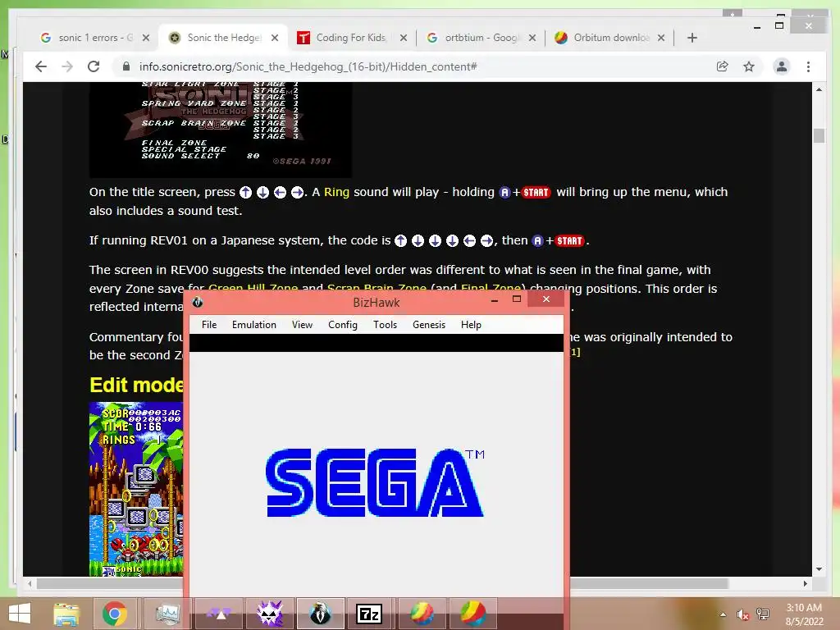Click the horizontal scrollbar right arrow

click(x=806, y=583)
